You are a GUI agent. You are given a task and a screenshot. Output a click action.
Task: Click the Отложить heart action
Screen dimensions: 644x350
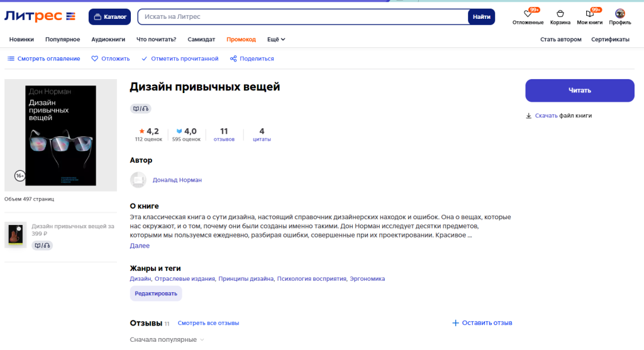[x=111, y=58]
